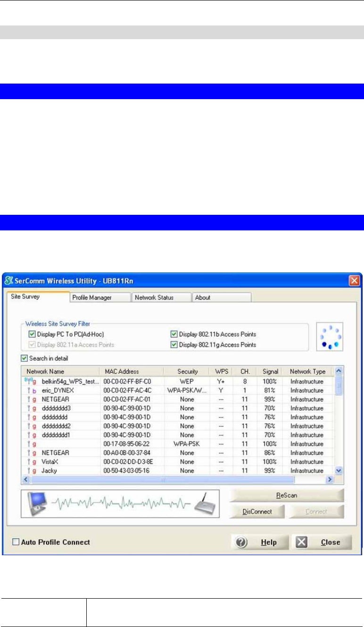Toggle Display 802.11g Access Points checkbox

174,345
